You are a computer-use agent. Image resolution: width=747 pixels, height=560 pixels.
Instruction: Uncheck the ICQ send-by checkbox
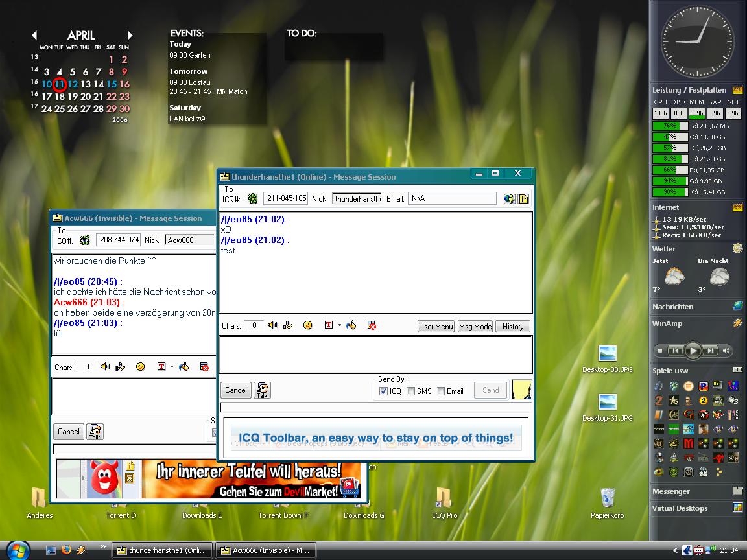coord(383,391)
